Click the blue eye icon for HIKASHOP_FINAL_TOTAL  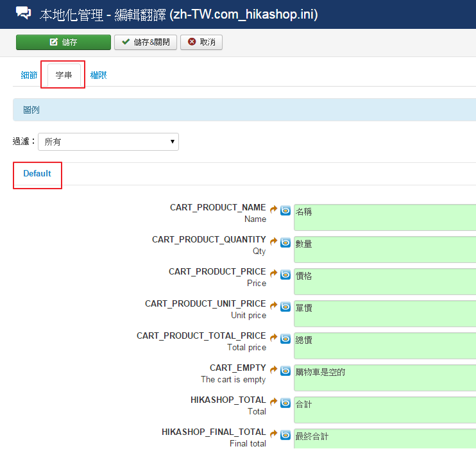[285, 435]
